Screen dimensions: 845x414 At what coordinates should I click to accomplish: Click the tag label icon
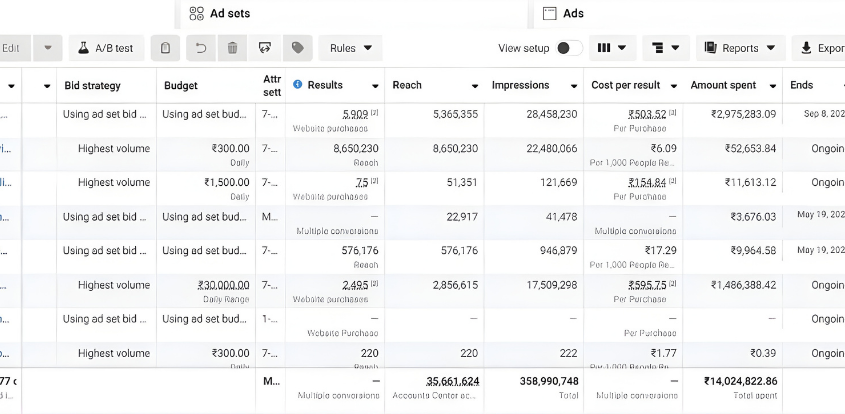pos(296,48)
